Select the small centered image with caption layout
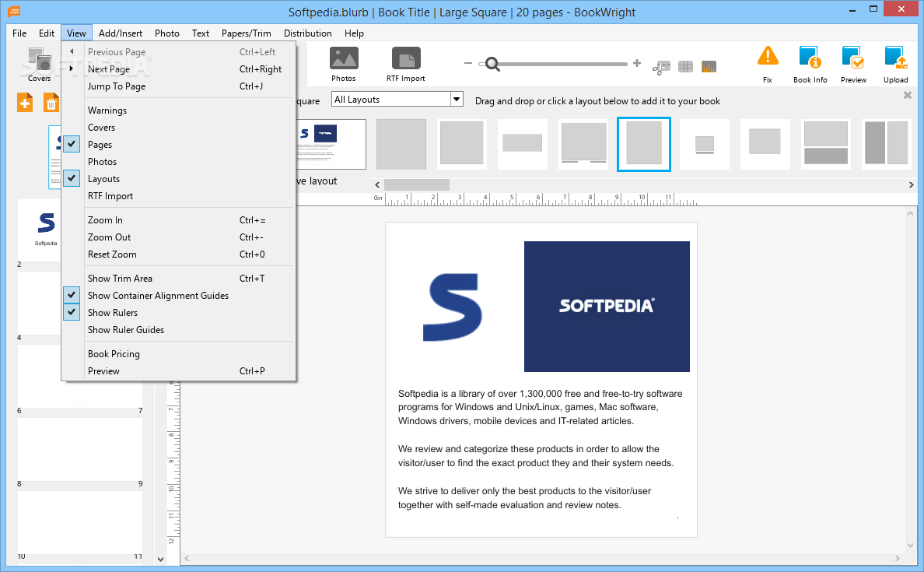Screen dimensions: 924x572 704,145
